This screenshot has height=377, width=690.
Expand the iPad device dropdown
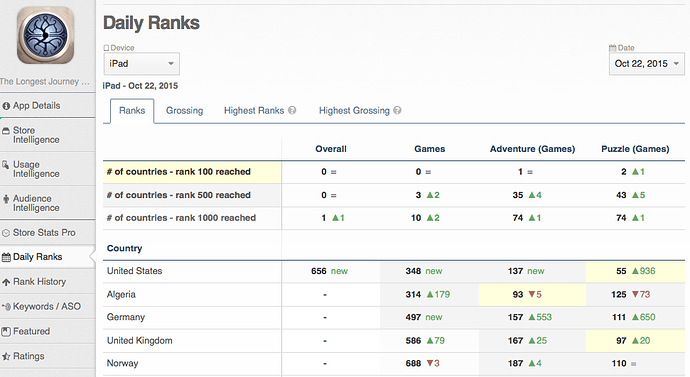142,64
